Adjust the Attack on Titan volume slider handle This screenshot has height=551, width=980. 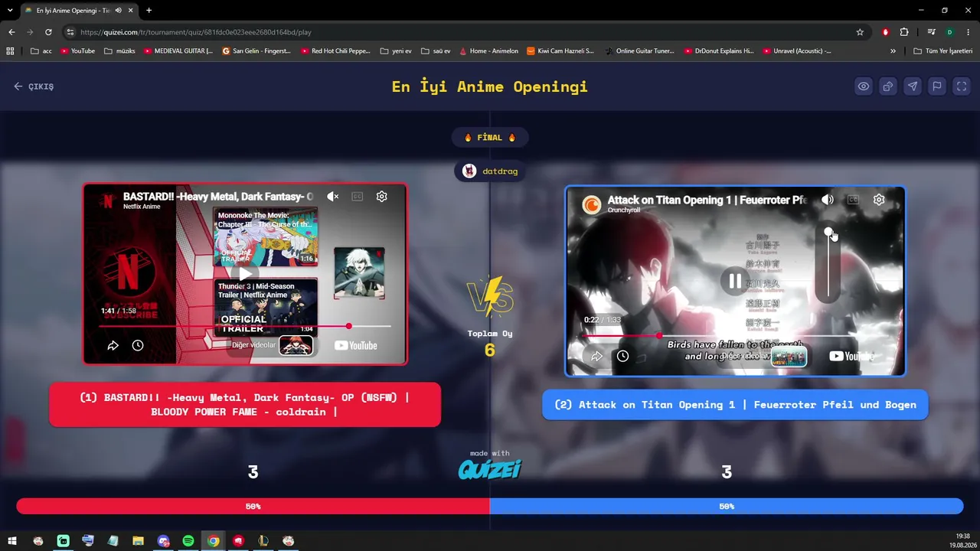coord(828,232)
